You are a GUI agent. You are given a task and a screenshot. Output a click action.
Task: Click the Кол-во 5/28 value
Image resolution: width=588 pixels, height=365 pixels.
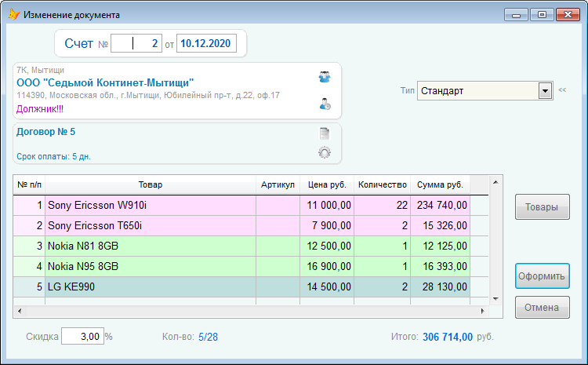click(208, 337)
